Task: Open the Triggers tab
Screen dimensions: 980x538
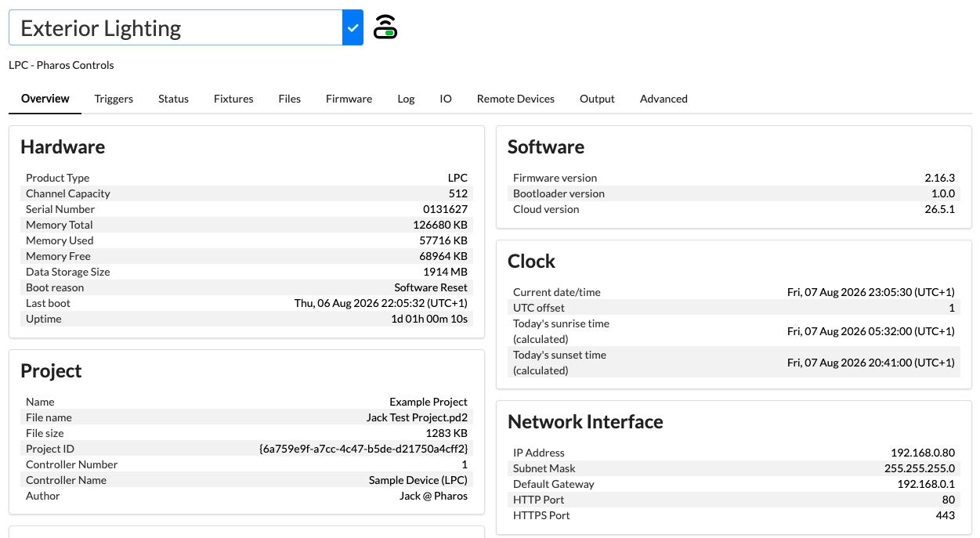Action: click(x=114, y=99)
